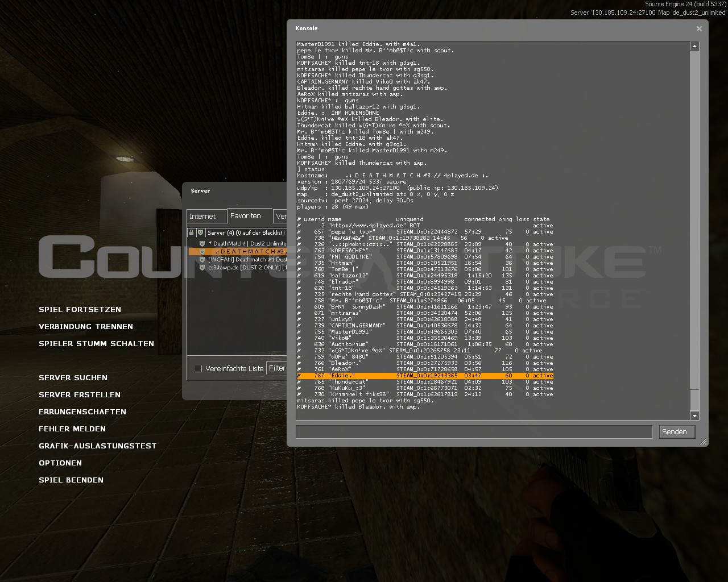Start the Grafik-Auslastungstest
This screenshot has height=582, width=728.
(x=97, y=446)
